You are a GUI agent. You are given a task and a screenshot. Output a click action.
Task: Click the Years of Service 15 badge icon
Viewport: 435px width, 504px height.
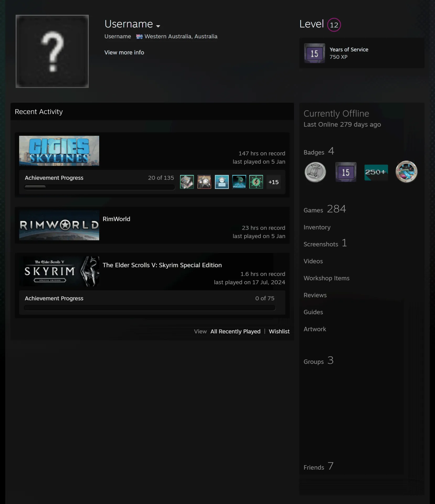tap(315, 53)
